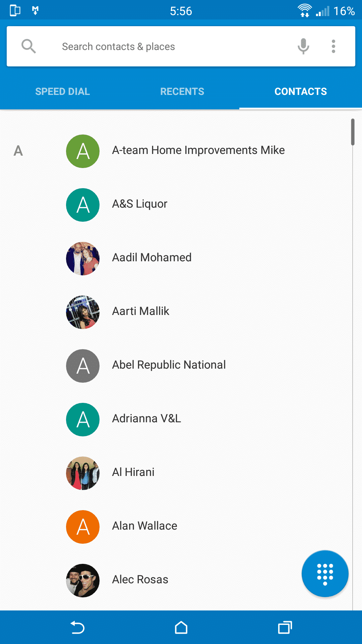362x644 pixels.
Task: Open the A&S Liquor contact
Action: 140,204
